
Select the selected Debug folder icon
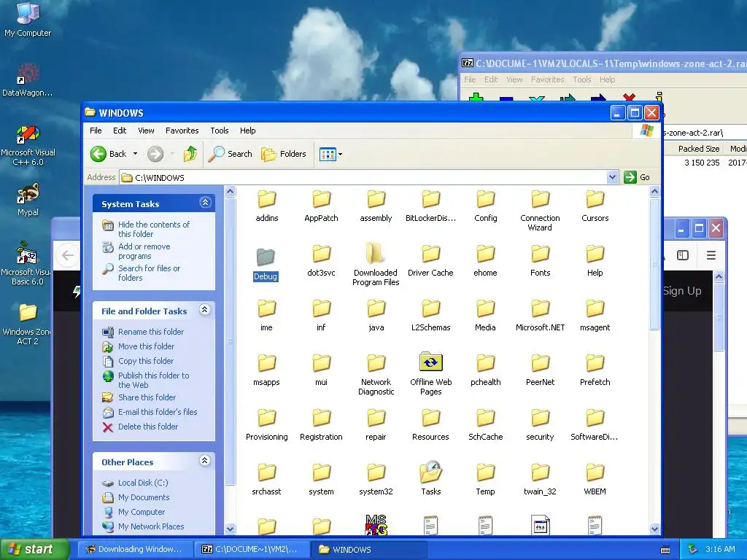coord(266,257)
